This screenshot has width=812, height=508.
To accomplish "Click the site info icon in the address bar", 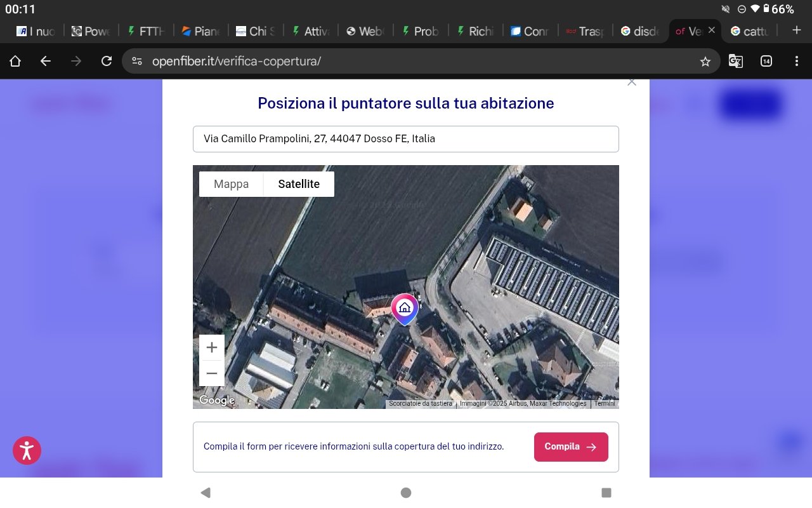I will click(136, 61).
